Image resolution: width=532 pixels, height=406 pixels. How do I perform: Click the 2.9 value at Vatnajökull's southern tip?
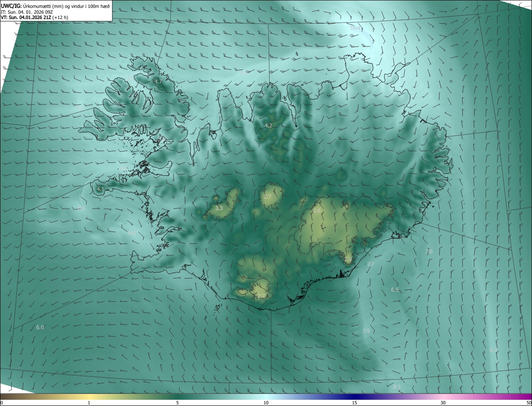pyautogui.click(x=348, y=259)
